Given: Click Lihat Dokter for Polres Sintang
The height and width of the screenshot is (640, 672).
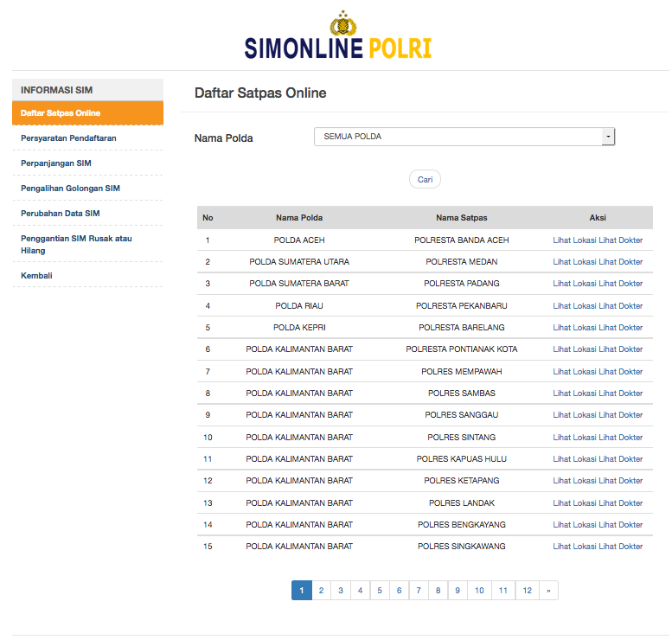Looking at the screenshot, I should click(621, 438).
